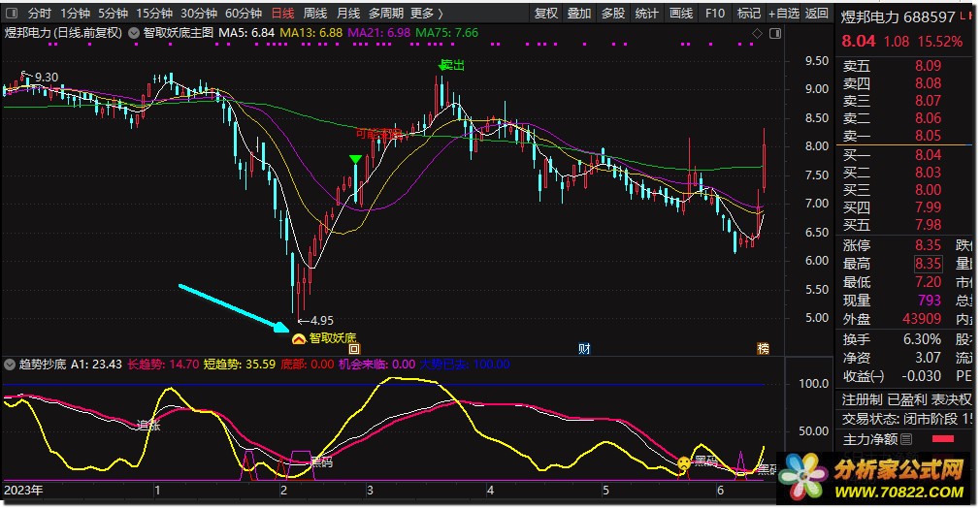980x508 pixels.
Task: Click the 买一 price 8.04
Action: (x=928, y=155)
